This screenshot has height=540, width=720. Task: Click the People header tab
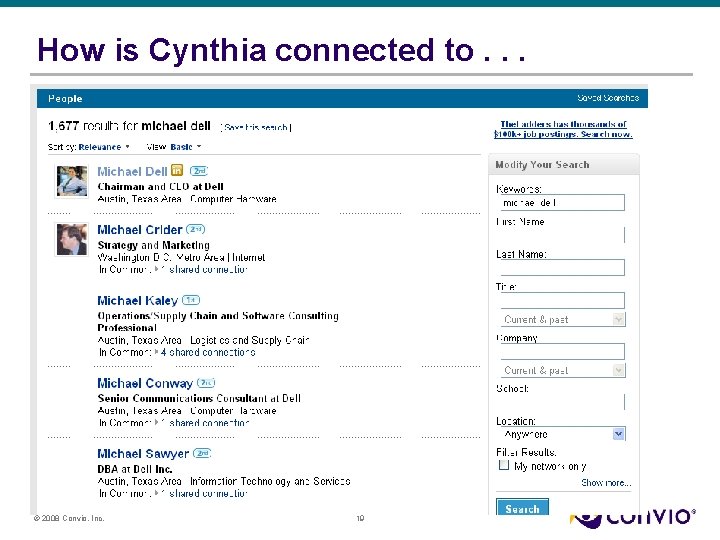65,99
